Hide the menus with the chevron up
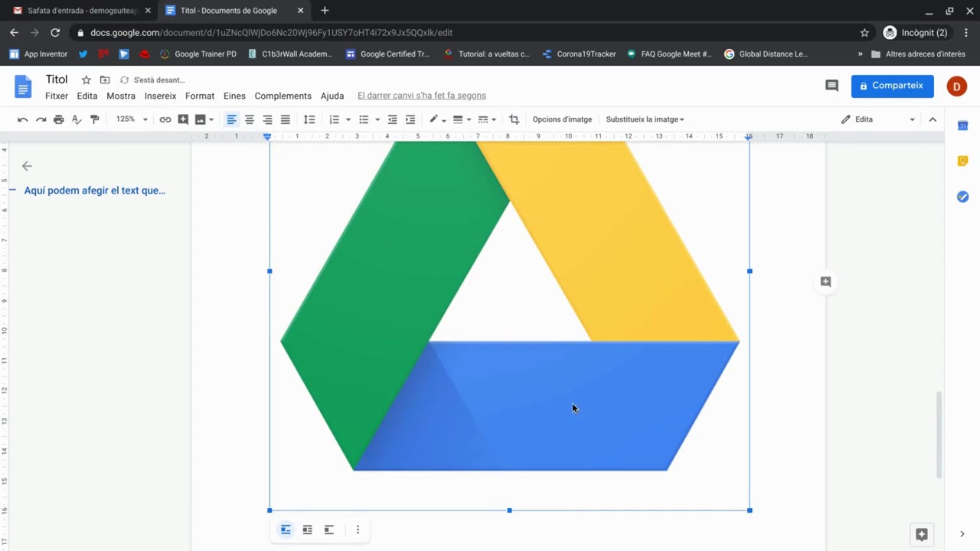 [933, 119]
